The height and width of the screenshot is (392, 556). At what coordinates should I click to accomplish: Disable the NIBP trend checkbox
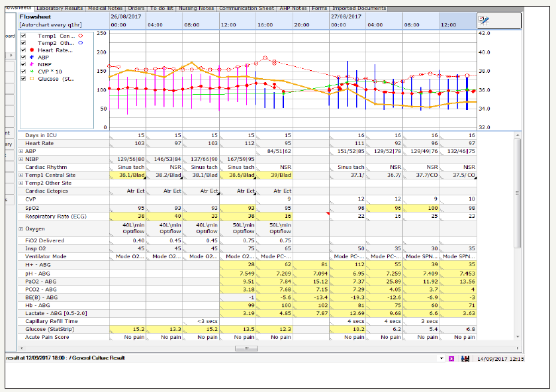[x=24, y=65]
